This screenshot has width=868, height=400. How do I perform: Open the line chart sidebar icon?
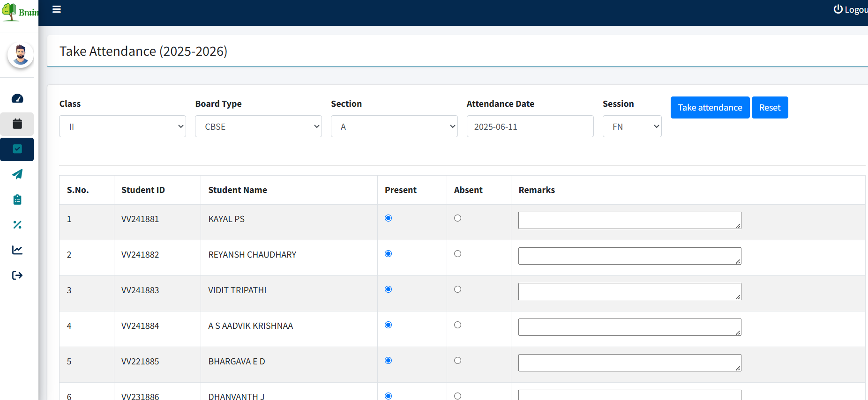coord(17,250)
